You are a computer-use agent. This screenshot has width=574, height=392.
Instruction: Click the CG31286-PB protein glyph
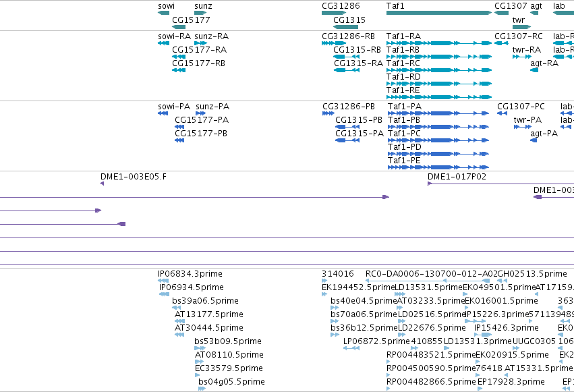(x=328, y=113)
